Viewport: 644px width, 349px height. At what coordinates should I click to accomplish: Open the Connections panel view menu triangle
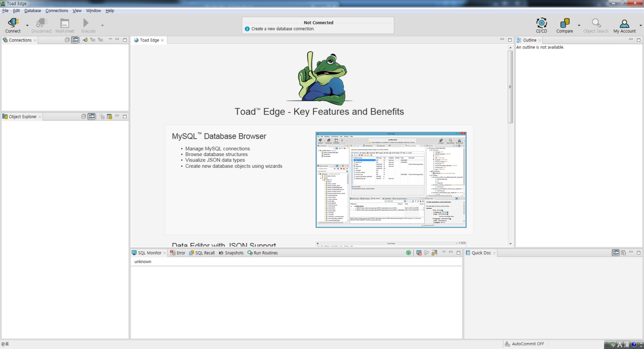110,39
